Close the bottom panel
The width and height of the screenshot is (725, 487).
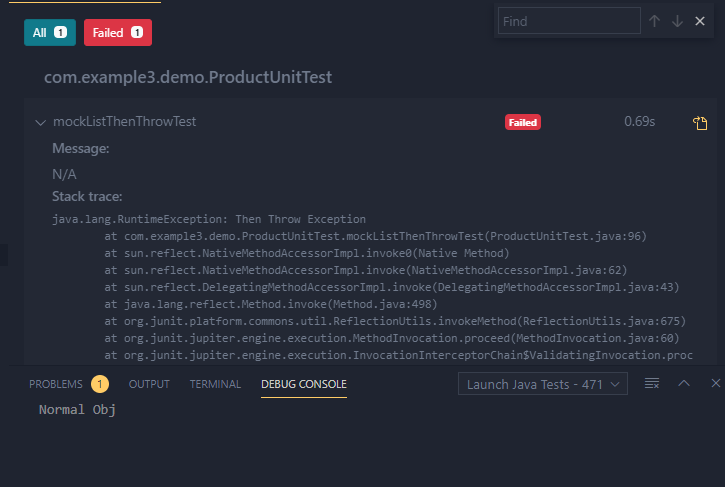(x=716, y=383)
